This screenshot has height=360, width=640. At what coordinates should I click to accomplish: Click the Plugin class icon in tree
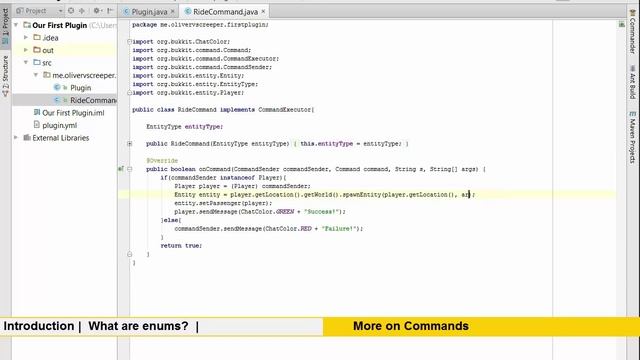click(57, 87)
